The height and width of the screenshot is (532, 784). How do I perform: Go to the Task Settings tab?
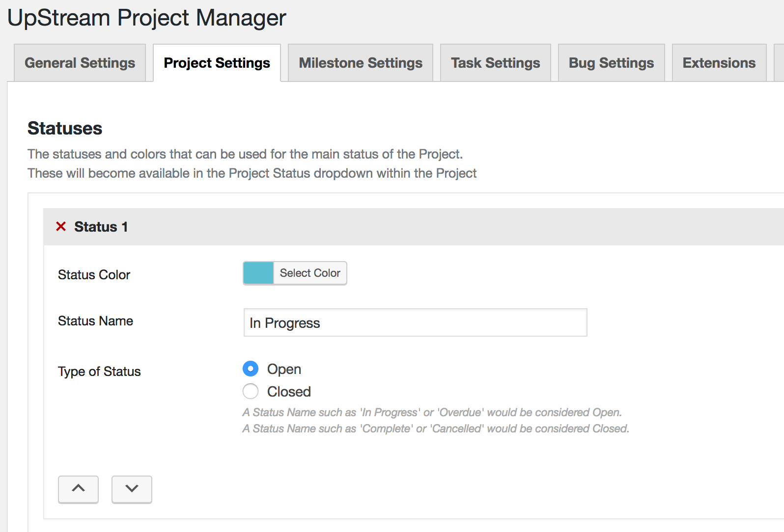point(495,63)
